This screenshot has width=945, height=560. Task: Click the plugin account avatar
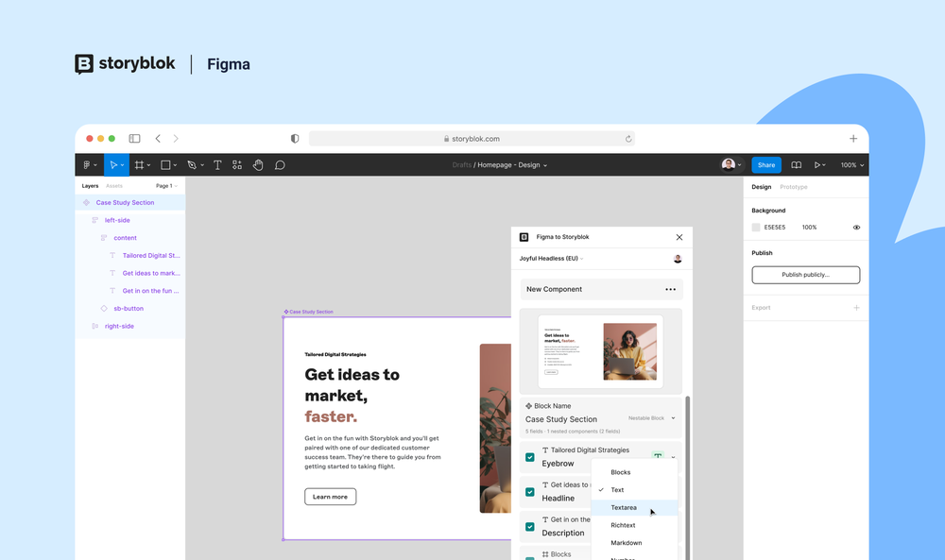click(x=678, y=259)
